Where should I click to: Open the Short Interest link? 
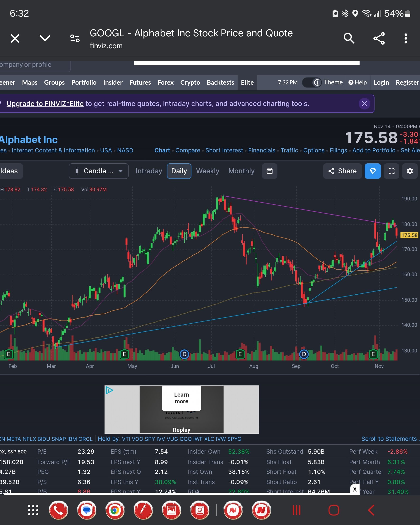point(224,150)
